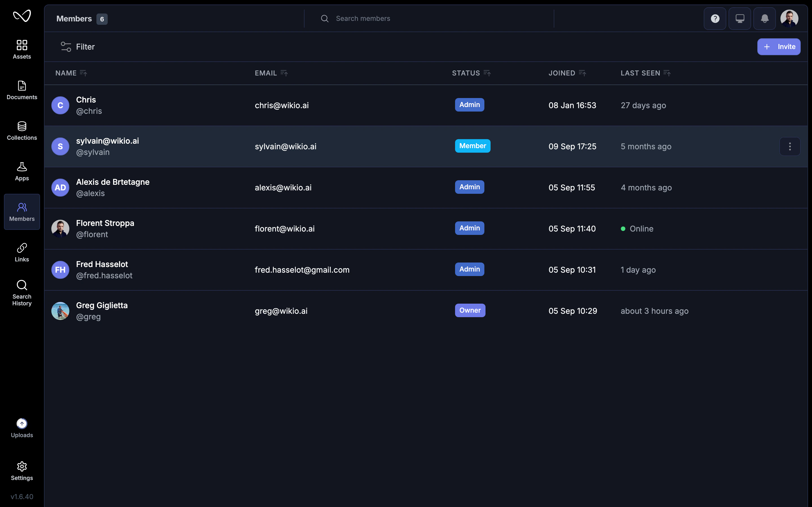Open the Uploads panel
The image size is (812, 507).
tap(21, 428)
